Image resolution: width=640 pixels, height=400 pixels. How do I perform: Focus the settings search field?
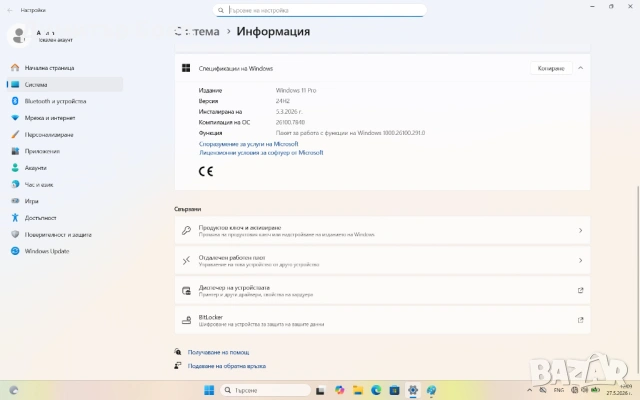click(x=320, y=10)
